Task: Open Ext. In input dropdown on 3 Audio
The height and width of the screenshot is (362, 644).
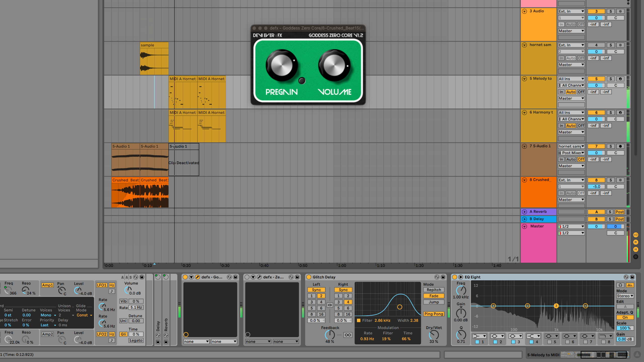Action: click(x=571, y=11)
